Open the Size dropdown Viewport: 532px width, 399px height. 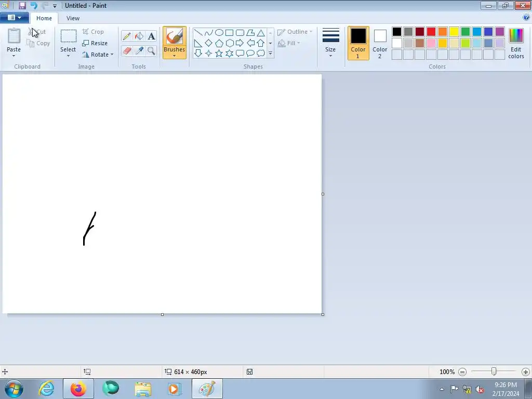(330, 43)
